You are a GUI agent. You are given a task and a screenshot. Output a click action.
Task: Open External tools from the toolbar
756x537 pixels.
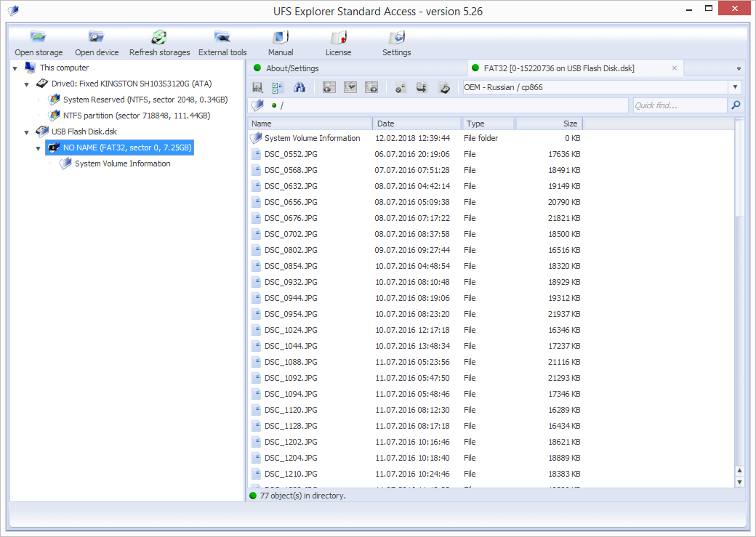(222, 38)
